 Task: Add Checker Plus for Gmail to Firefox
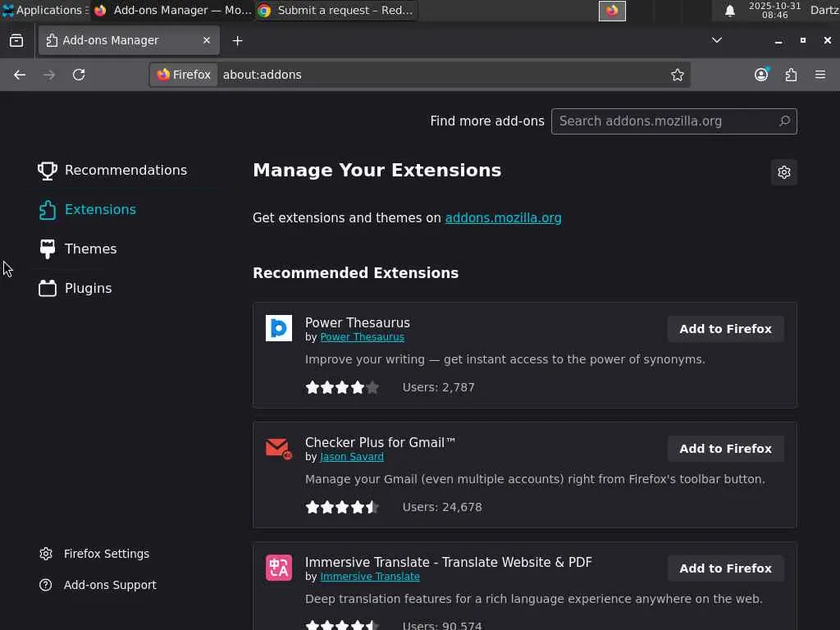click(x=725, y=449)
